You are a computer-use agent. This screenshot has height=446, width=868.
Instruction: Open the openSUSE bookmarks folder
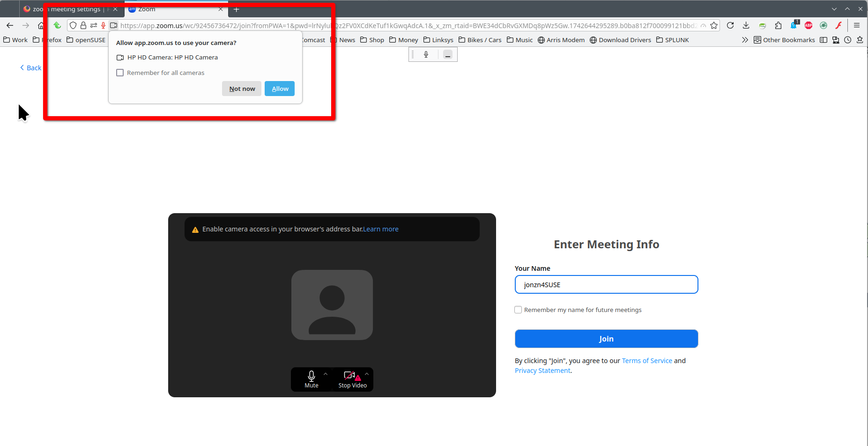[86, 40]
